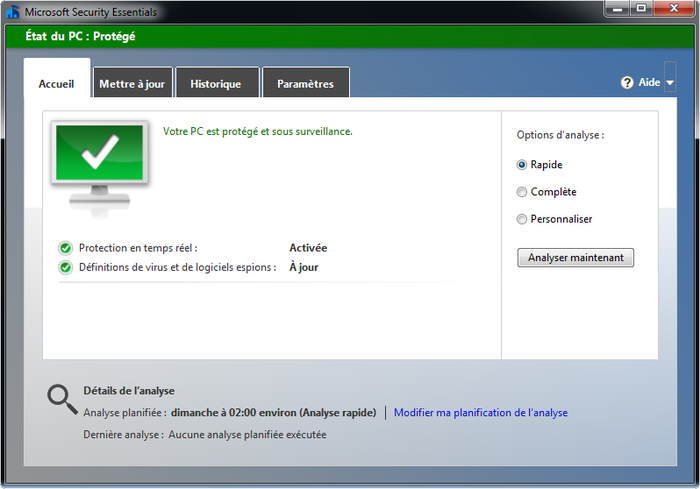The width and height of the screenshot is (700, 489).
Task: Click the magnifying glass icon near Détails de l'analyse
Action: (62, 399)
